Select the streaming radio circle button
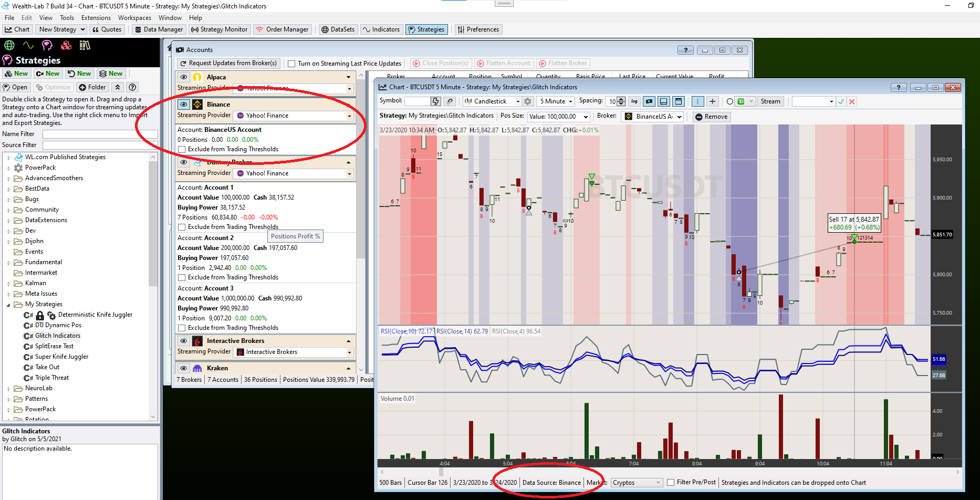This screenshot has height=500, width=980. tap(729, 102)
